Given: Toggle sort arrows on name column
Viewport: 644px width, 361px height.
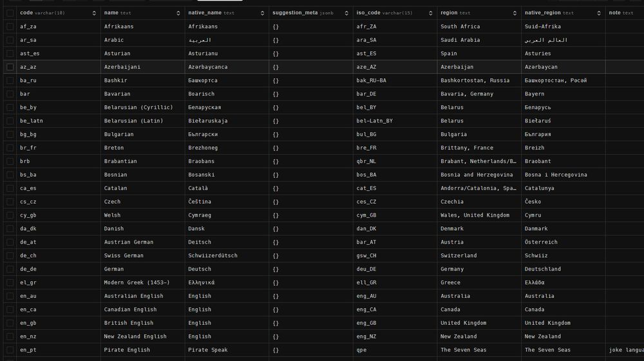Looking at the screenshot, I should coord(178,13).
